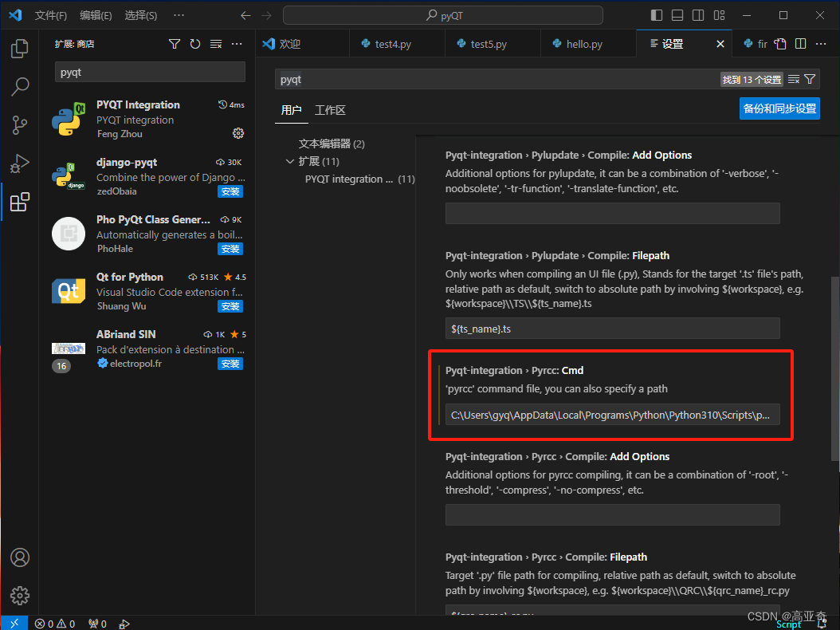Open the Search view in the activity bar
The width and height of the screenshot is (840, 630).
pos(19,86)
